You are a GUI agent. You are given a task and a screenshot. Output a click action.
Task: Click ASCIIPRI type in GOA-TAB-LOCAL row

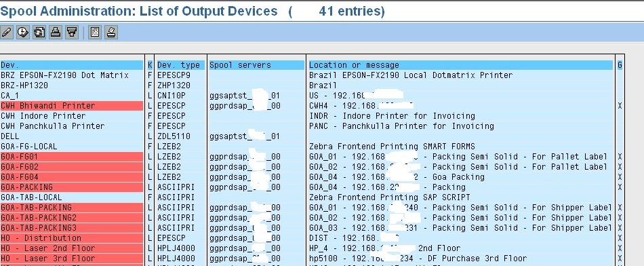pos(176,197)
